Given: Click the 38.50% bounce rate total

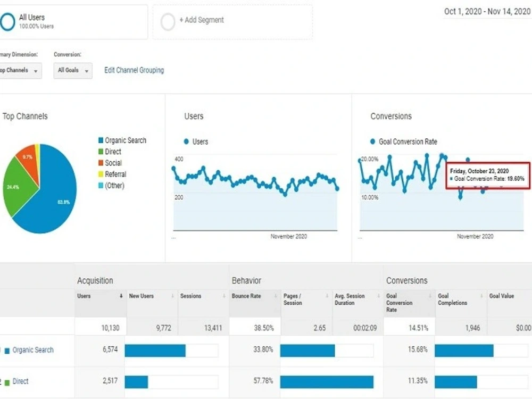Looking at the screenshot, I should [264, 328].
